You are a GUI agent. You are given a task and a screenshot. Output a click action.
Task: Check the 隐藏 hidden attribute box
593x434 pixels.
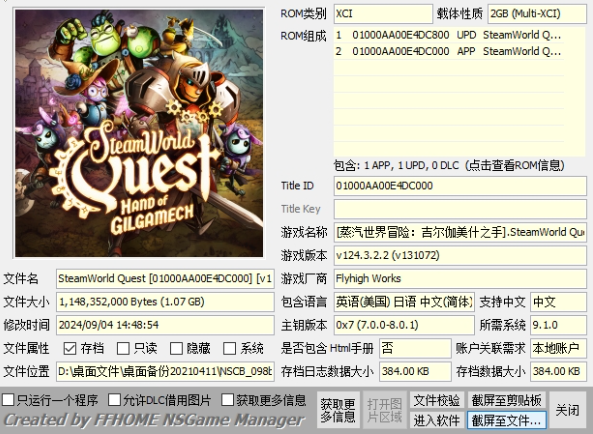176,348
